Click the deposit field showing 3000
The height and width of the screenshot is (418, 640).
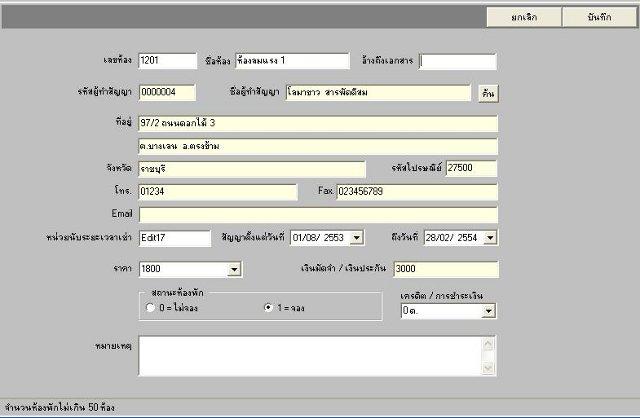(446, 269)
